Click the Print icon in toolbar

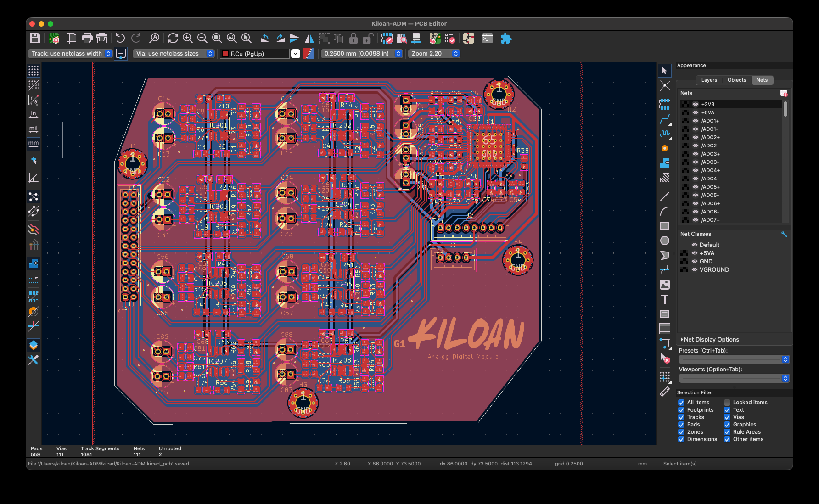(x=87, y=39)
